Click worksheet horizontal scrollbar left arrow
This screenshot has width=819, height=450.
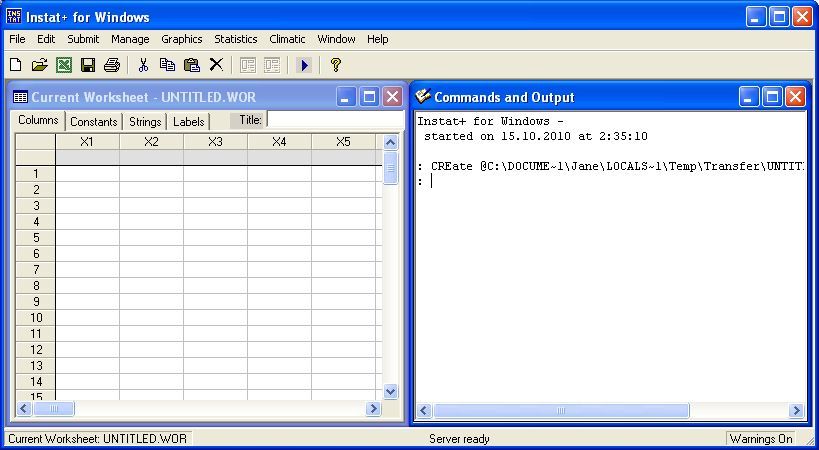point(24,408)
